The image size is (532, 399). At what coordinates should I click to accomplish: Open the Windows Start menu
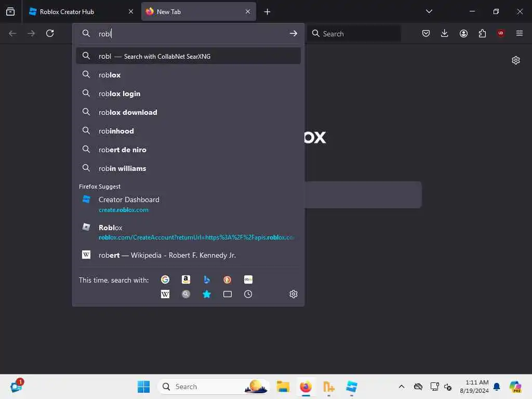143,387
